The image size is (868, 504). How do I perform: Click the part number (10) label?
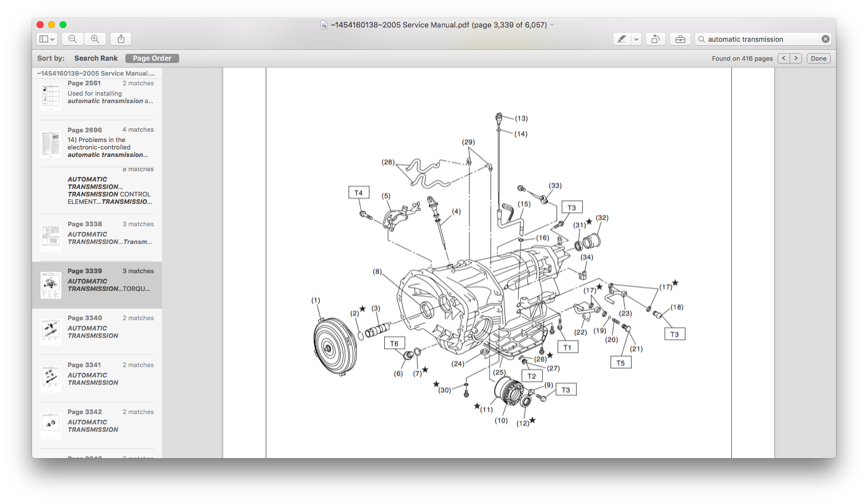501,420
